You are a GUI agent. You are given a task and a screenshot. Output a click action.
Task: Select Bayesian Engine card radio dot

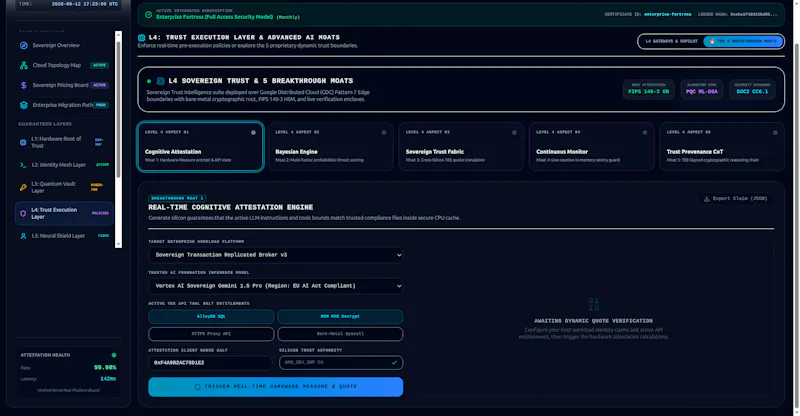tap(384, 132)
